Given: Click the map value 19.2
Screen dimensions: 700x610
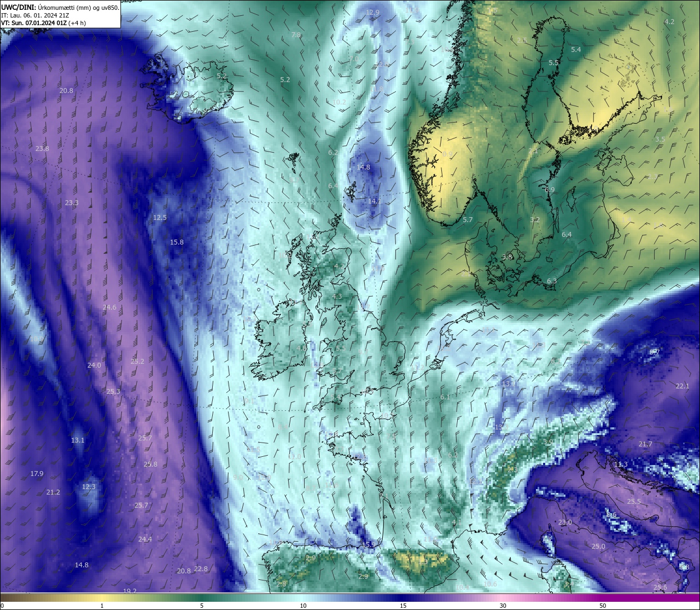Looking at the screenshot, I should [130, 591].
